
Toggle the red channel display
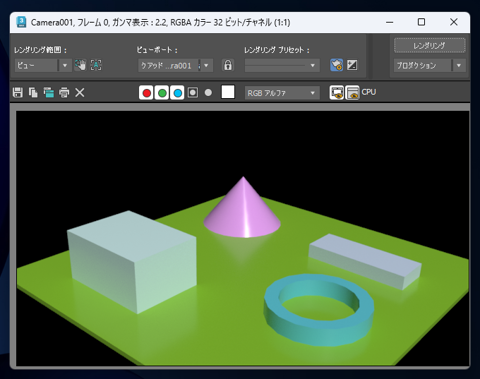[x=146, y=93]
